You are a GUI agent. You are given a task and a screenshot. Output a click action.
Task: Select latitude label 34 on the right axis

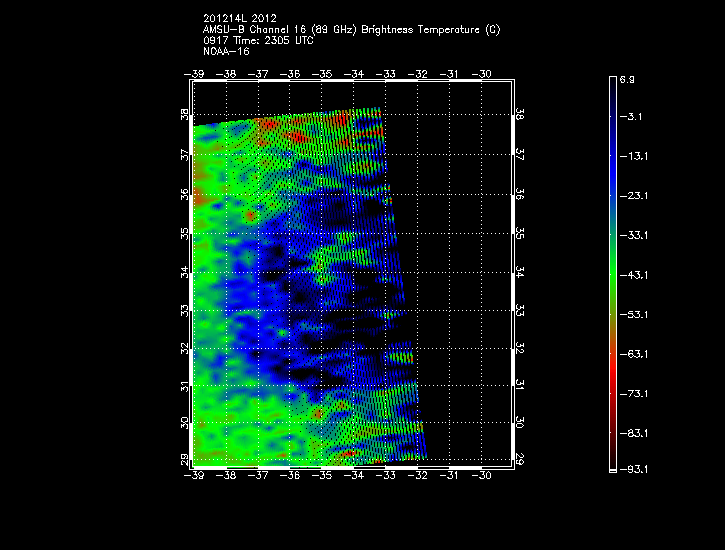point(518,272)
